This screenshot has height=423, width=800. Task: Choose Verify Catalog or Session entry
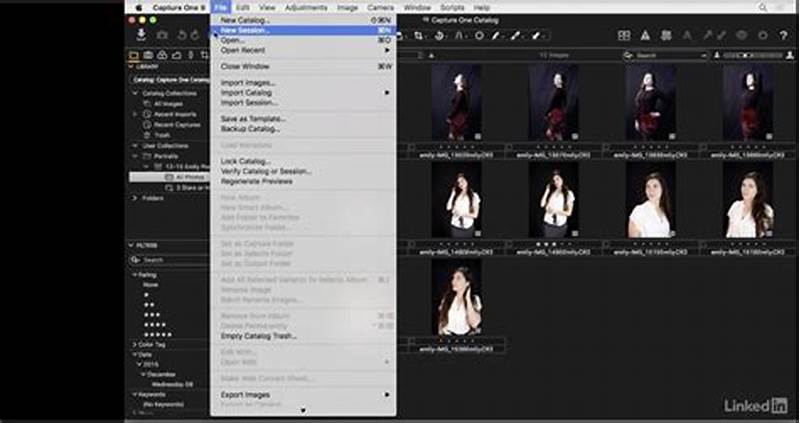304,171
